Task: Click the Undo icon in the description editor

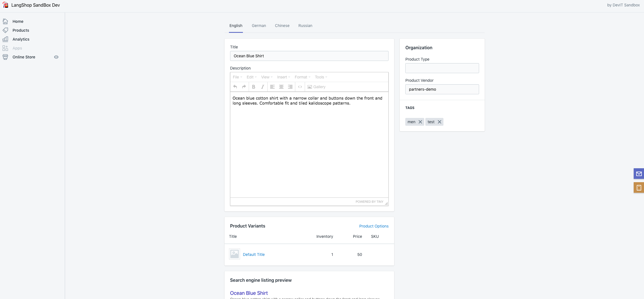Action: tap(235, 87)
